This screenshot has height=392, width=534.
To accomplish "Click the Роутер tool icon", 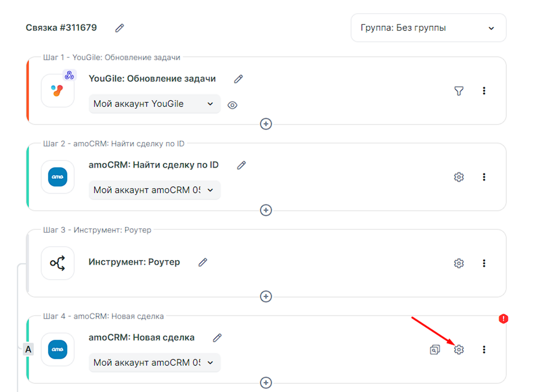I will 57,263.
